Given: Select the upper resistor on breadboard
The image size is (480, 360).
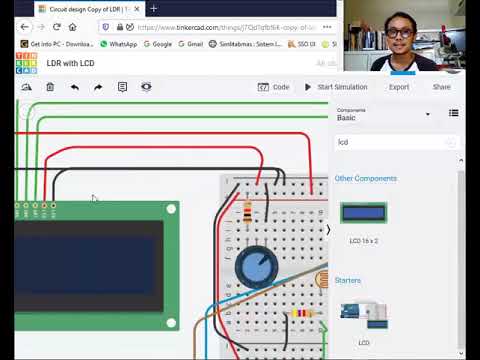Looking at the screenshot, I should coord(247,212).
